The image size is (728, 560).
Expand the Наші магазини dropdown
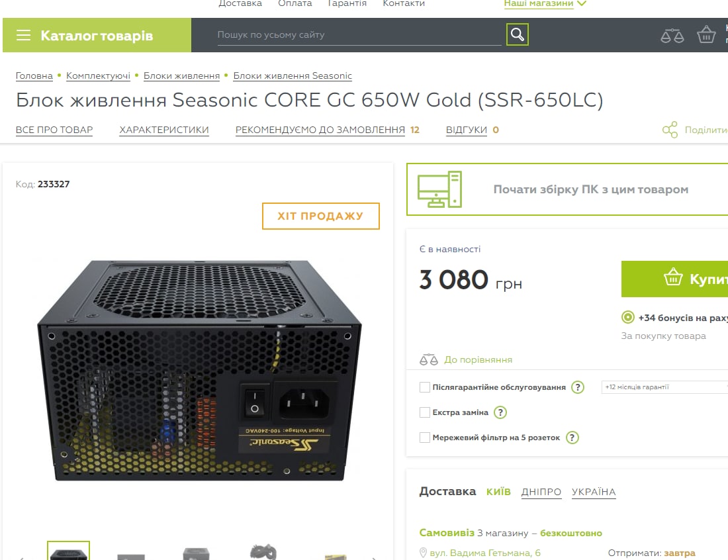tap(545, 4)
